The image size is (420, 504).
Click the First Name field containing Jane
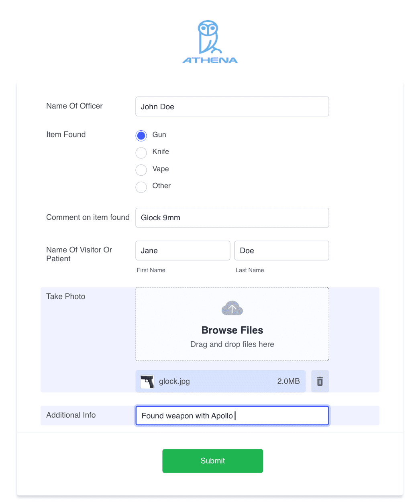click(x=183, y=250)
